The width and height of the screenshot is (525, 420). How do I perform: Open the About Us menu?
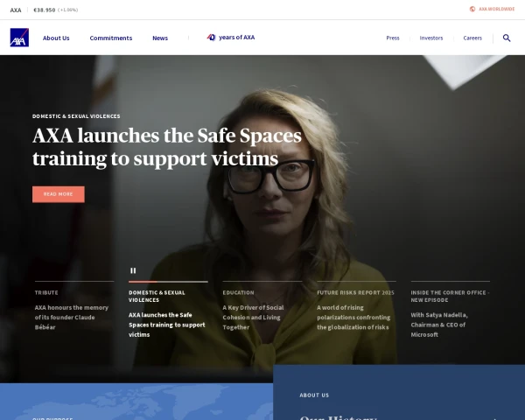click(56, 38)
